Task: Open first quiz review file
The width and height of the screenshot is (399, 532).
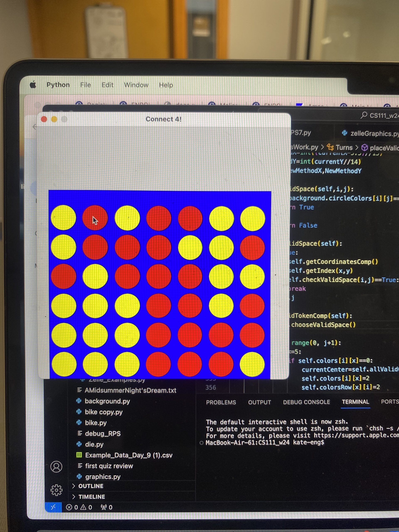Action: click(109, 466)
